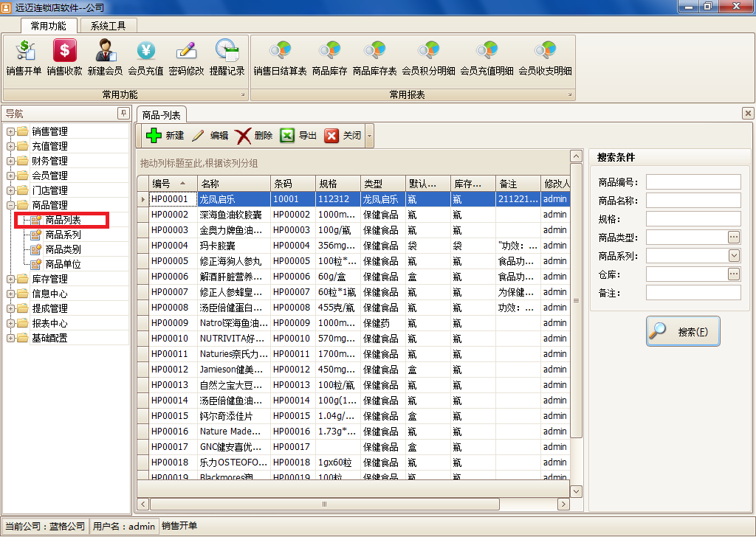Click the pencil 编辑 toolbar button
Viewport: 756px width, 537px height.
pos(210,136)
